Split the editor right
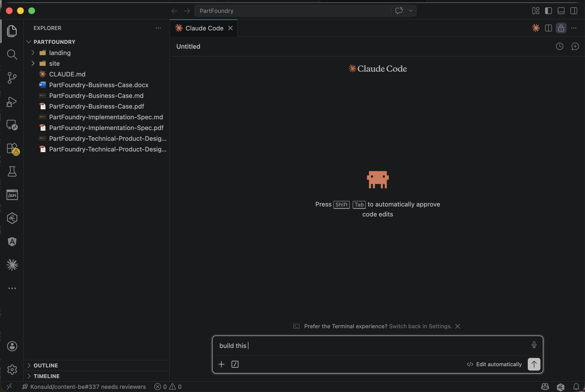 pos(548,28)
